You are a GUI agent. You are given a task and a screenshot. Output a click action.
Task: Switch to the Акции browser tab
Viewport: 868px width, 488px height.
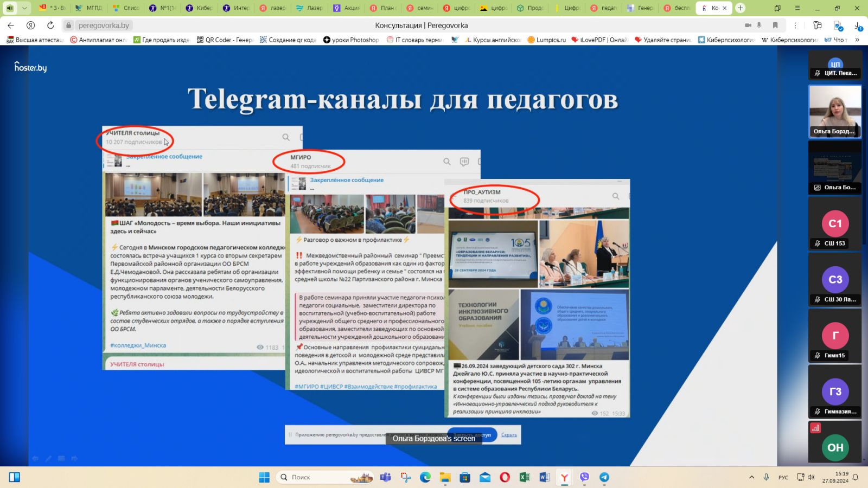click(346, 8)
